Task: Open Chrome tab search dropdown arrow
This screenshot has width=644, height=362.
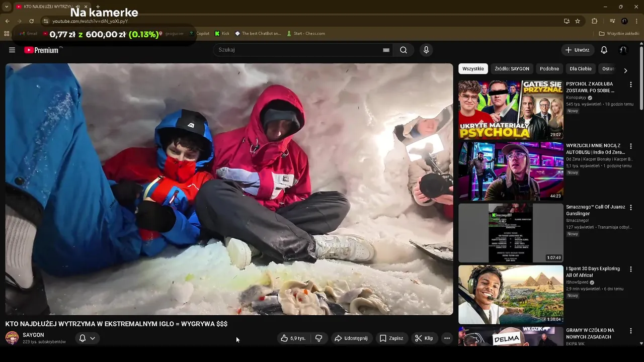Action: pos(7,7)
